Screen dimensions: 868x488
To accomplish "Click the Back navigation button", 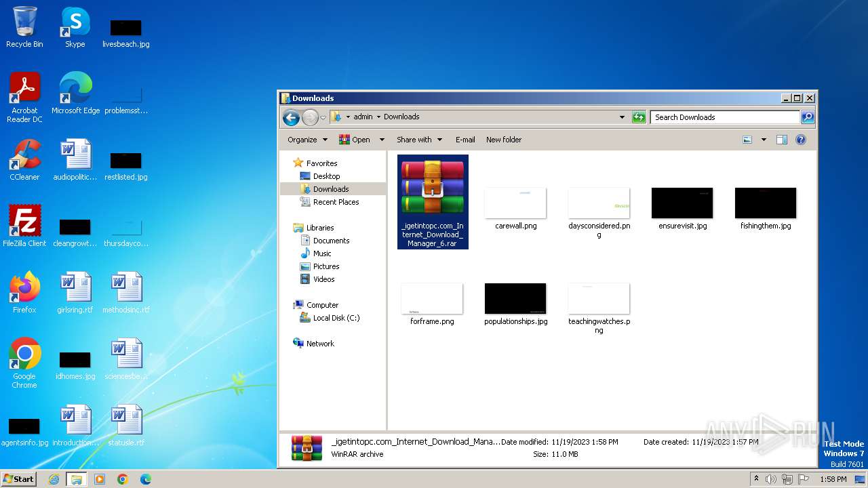I will pos(292,117).
